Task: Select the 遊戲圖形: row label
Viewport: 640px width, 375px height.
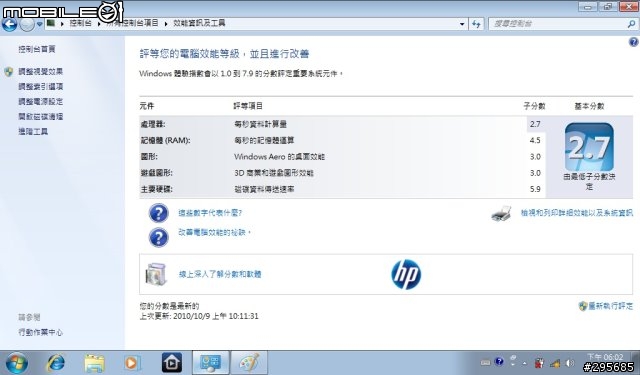Action: pyautogui.click(x=156, y=173)
